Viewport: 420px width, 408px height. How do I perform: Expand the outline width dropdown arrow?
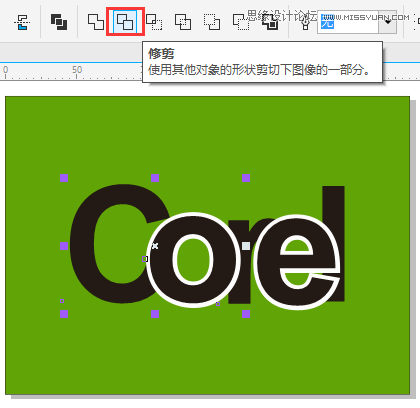tap(388, 22)
